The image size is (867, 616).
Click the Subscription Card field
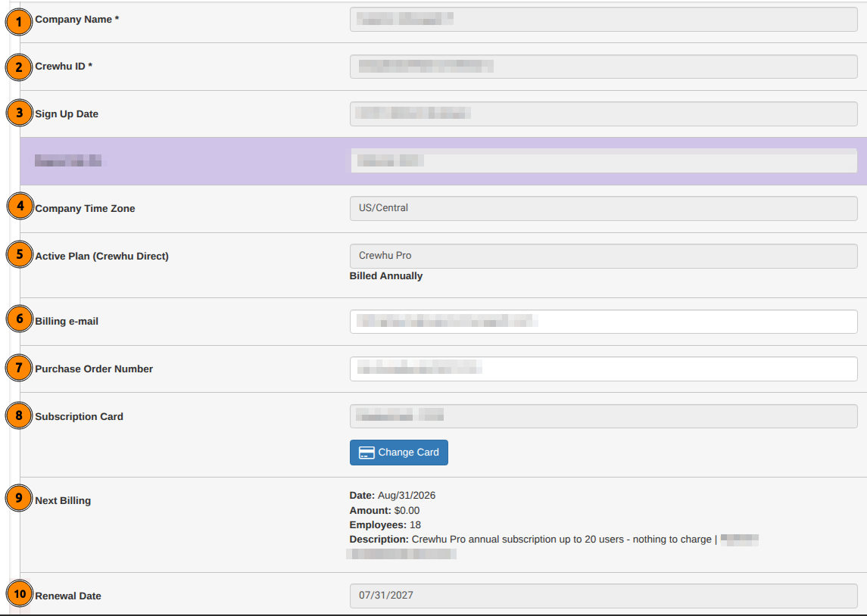603,416
